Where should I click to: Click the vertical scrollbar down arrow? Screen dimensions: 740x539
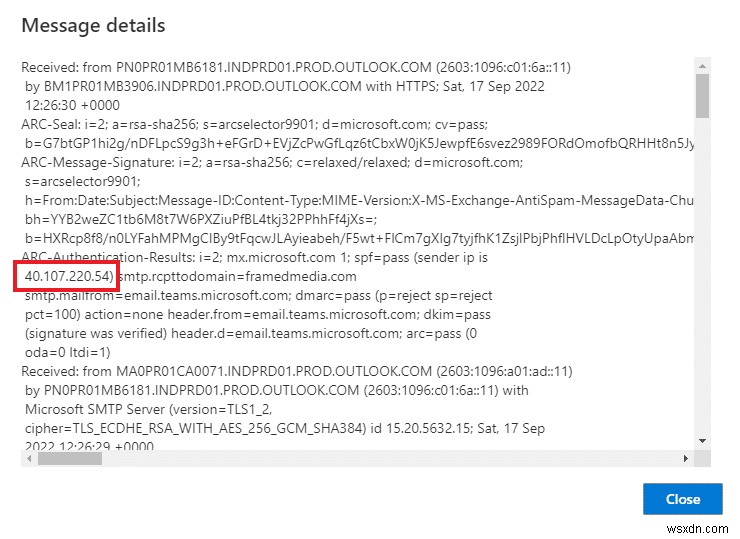point(703,441)
